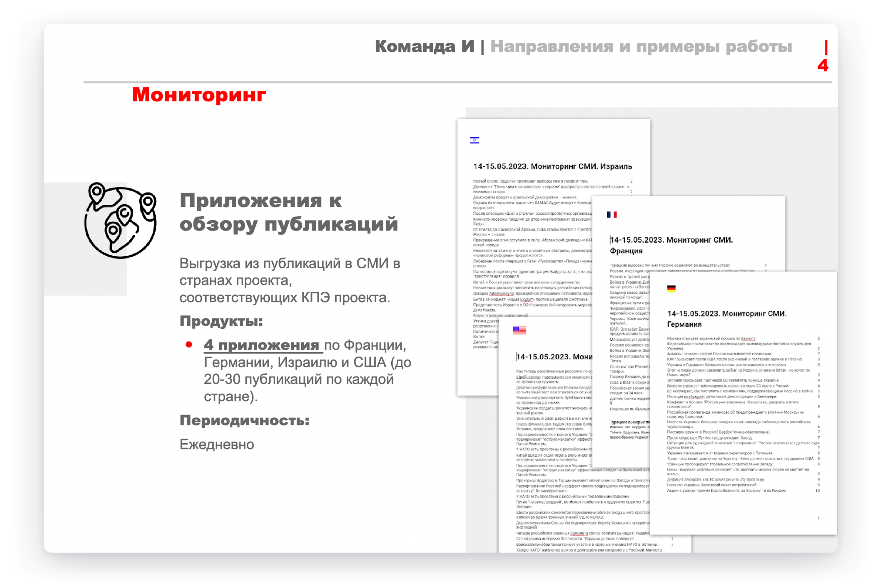Click the 'Команда И' header text
Image resolution: width=882 pixels, height=588 pixels.
click(x=425, y=46)
